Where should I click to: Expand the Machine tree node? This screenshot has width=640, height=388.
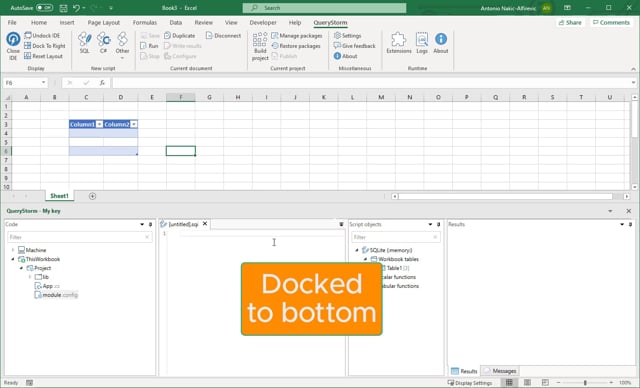pos(13,250)
